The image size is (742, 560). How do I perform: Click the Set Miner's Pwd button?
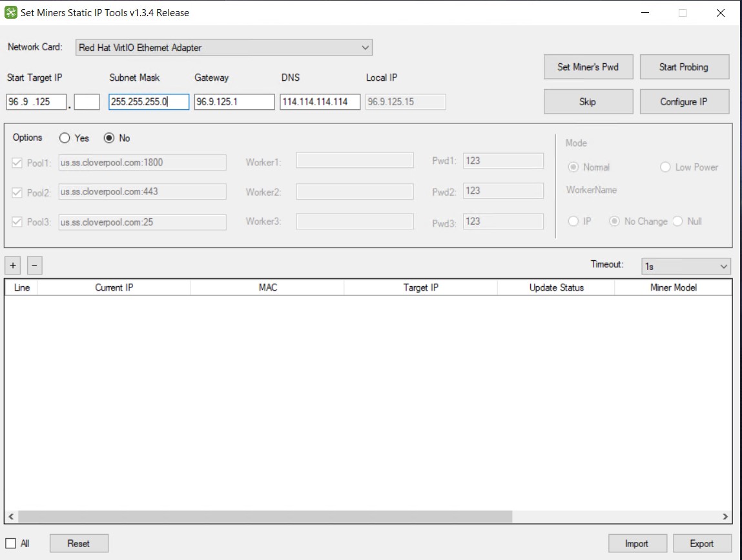588,67
